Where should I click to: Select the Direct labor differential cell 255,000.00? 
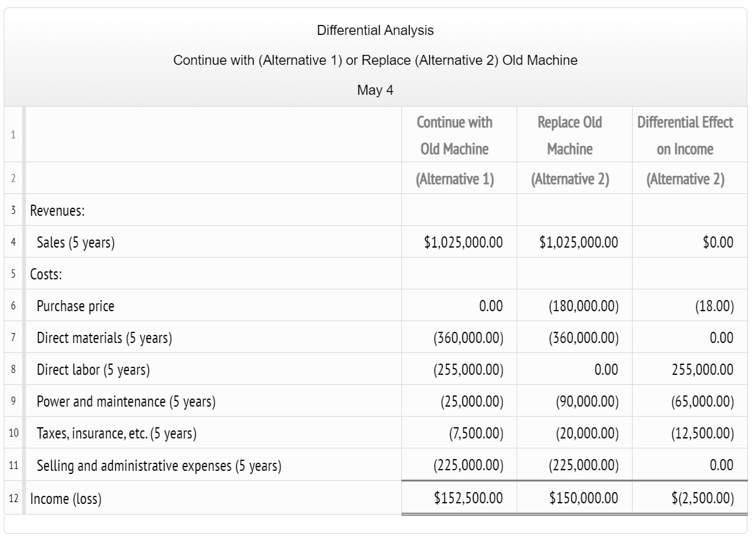coord(689,369)
